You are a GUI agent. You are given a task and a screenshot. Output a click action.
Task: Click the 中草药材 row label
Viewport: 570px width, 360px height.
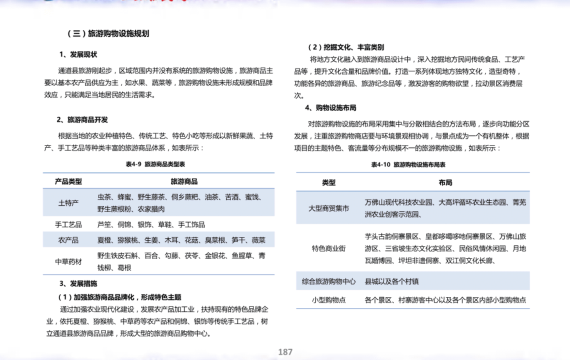68,261
